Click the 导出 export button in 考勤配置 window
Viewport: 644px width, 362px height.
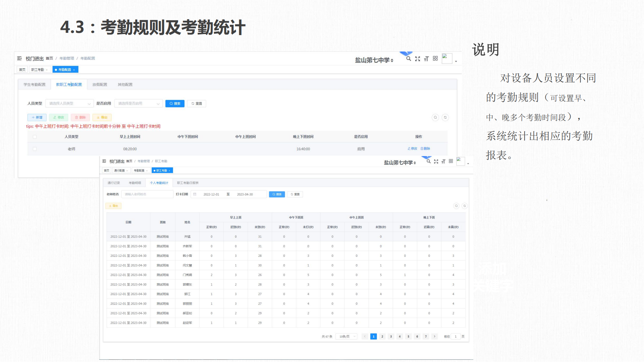pos(102,117)
